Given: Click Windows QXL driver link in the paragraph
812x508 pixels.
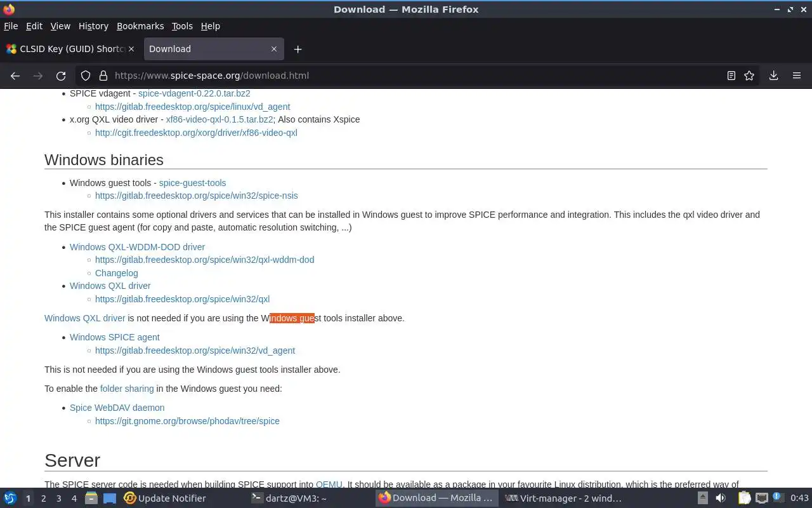Looking at the screenshot, I should (84, 318).
